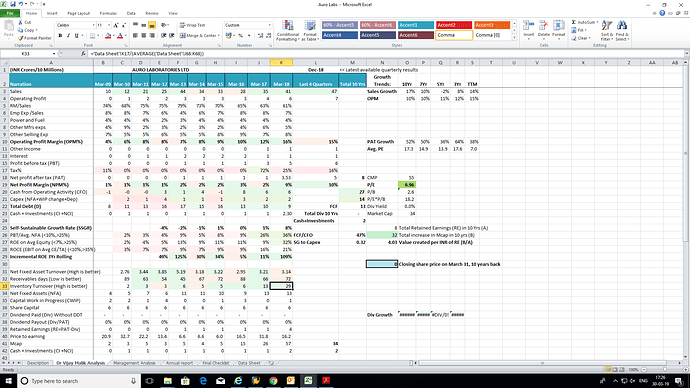Switch to the Formulas tab
690x388 pixels.
tap(108, 13)
